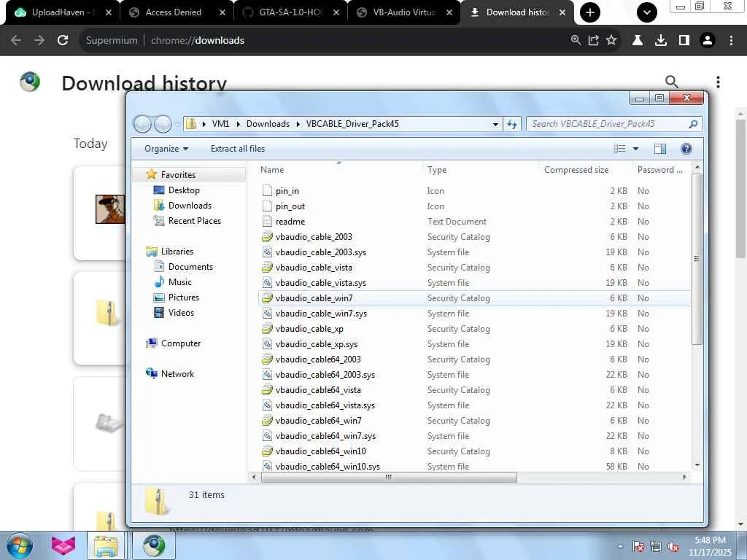
Task: Click browser back arrow button
Action: pos(16,41)
